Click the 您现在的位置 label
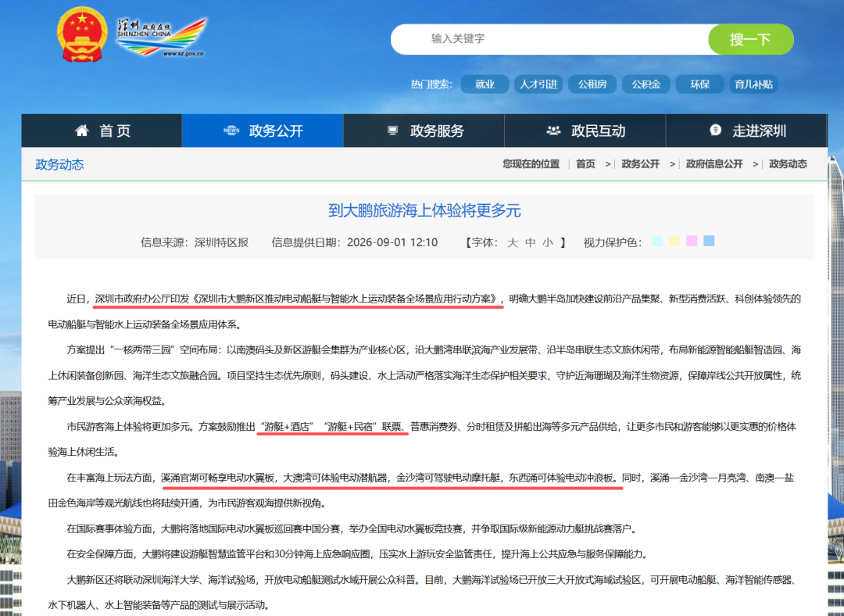Viewport: 844px width, 616px height. 531,163
